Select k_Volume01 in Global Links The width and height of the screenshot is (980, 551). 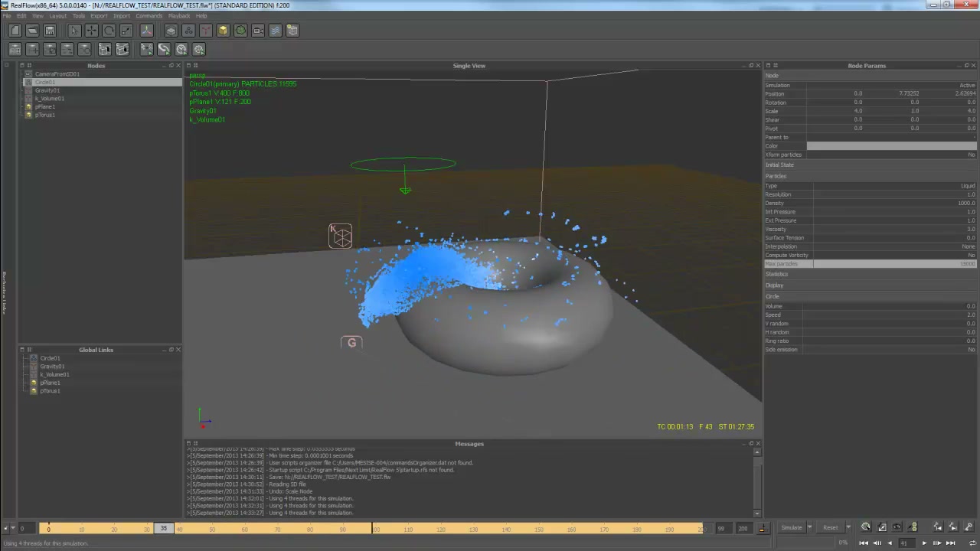[x=54, y=374]
